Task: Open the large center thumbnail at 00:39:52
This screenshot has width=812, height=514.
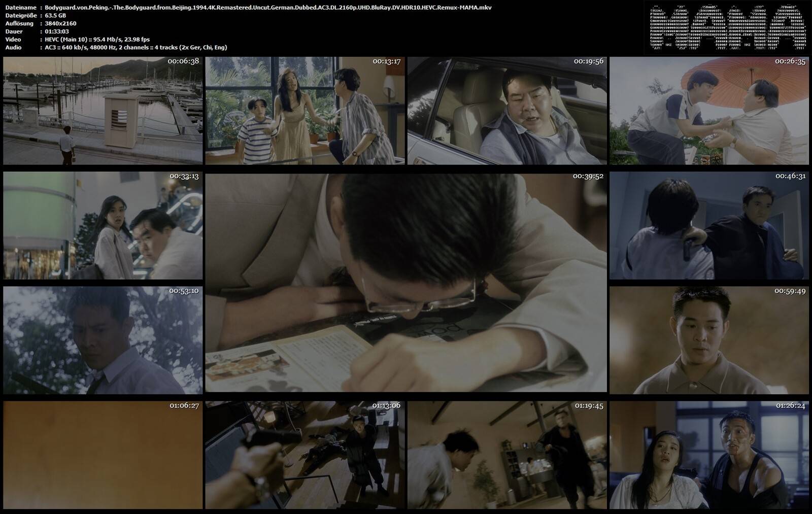Action: pos(406,283)
